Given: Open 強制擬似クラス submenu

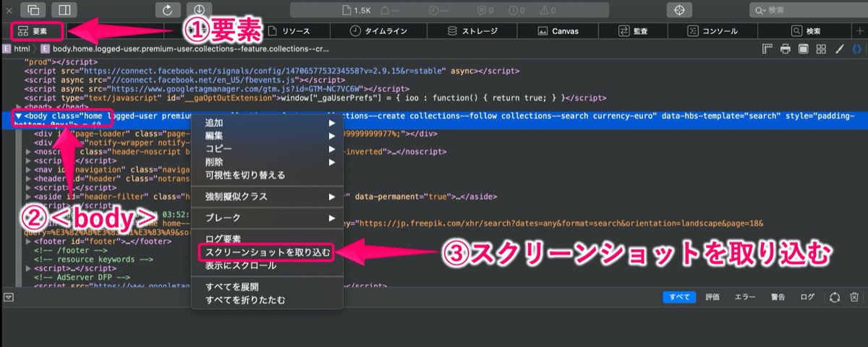Looking at the screenshot, I should coord(267,197).
